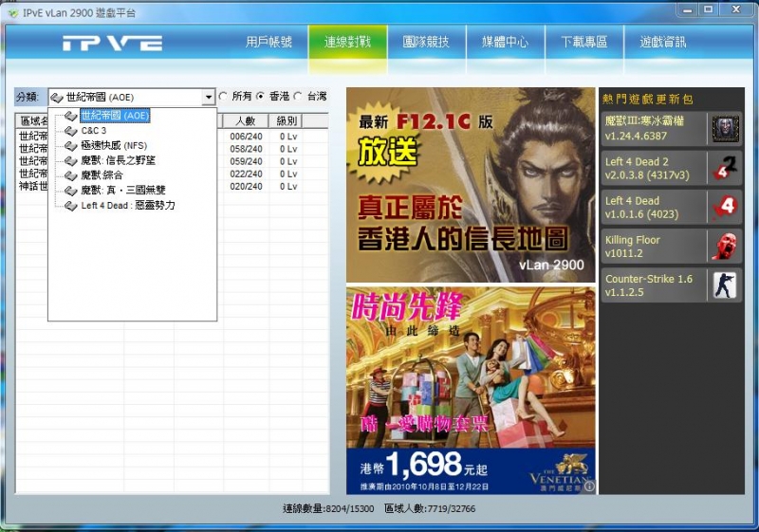Choose 世紀帝國 (AOE) in dropdown list
Screen dimensions: 759x532
click(x=115, y=116)
